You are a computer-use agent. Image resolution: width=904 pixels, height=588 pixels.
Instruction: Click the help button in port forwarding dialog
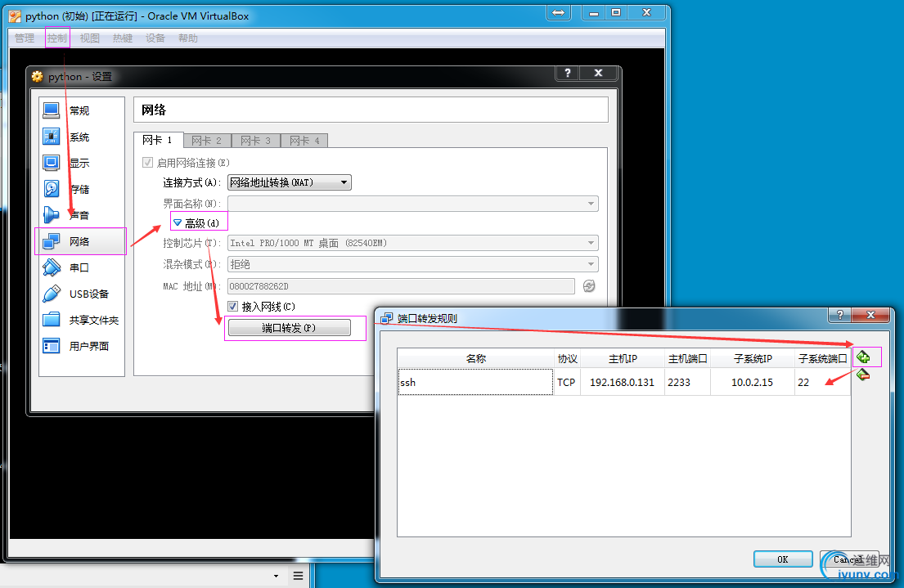coord(840,315)
